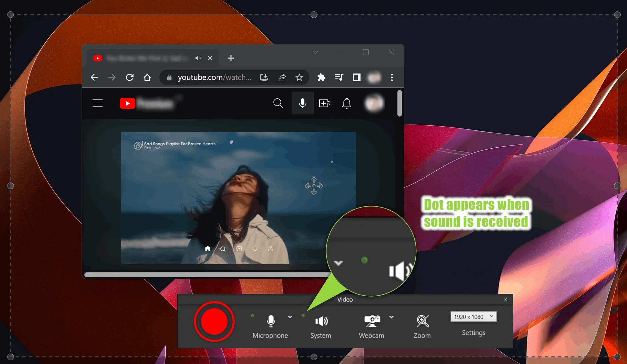
Task: Click the System sound speaker icon
Action: [x=321, y=321]
